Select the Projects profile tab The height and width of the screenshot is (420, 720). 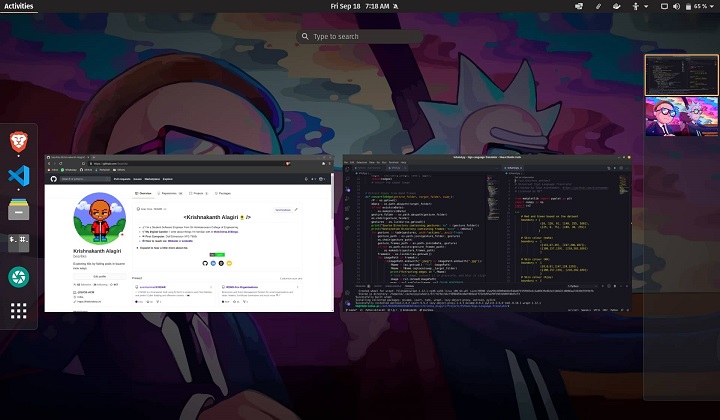tap(198, 194)
